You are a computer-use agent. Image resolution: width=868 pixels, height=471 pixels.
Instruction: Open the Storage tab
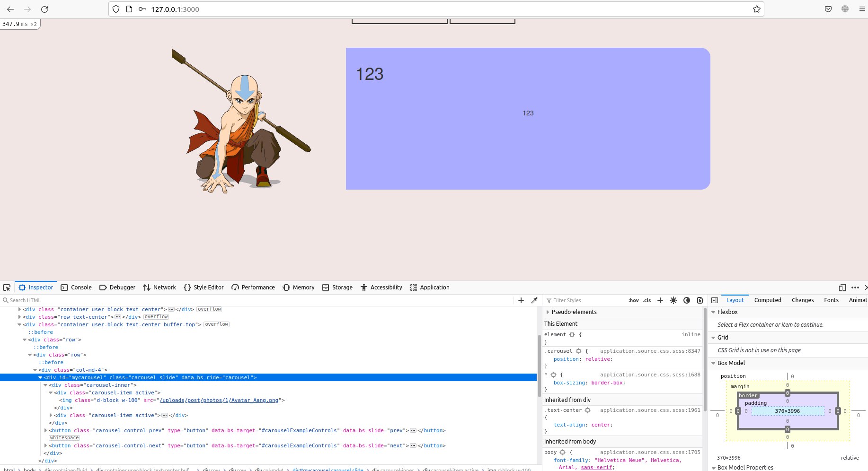tap(337, 288)
